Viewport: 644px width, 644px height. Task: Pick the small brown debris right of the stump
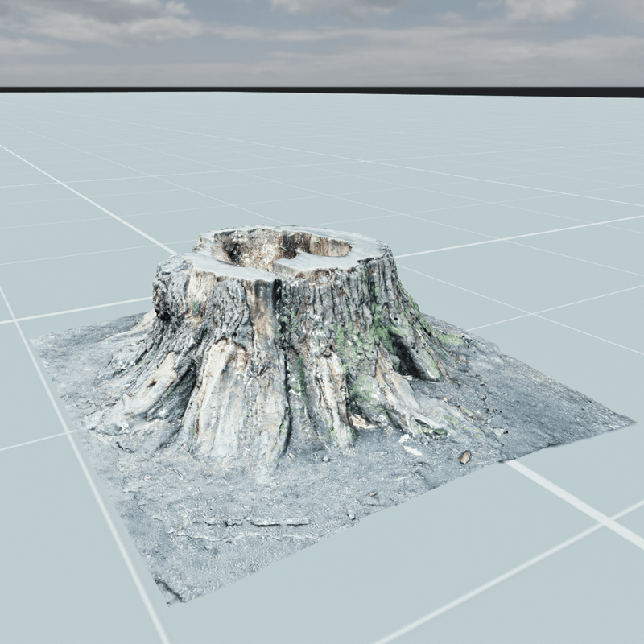pos(464,457)
